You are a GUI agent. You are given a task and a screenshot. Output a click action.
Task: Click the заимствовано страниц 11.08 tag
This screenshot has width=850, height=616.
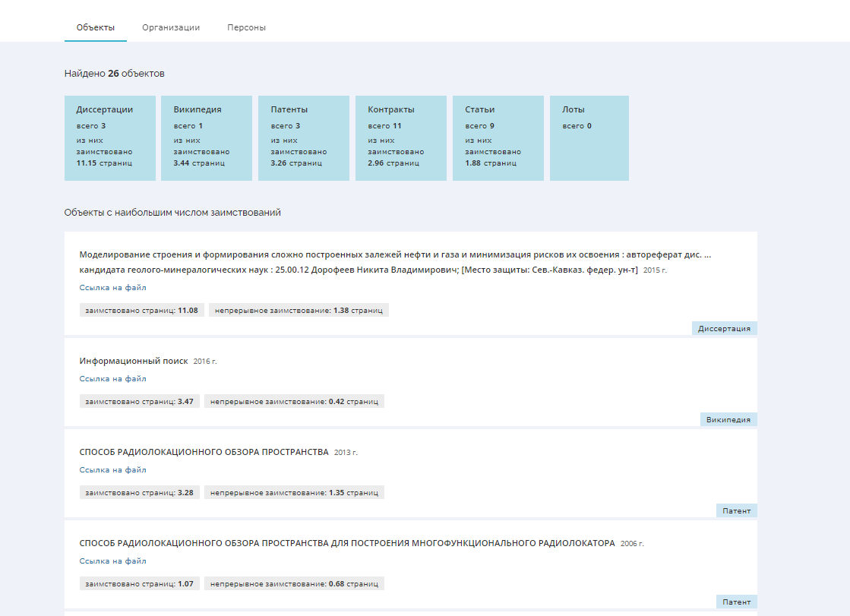pos(141,311)
